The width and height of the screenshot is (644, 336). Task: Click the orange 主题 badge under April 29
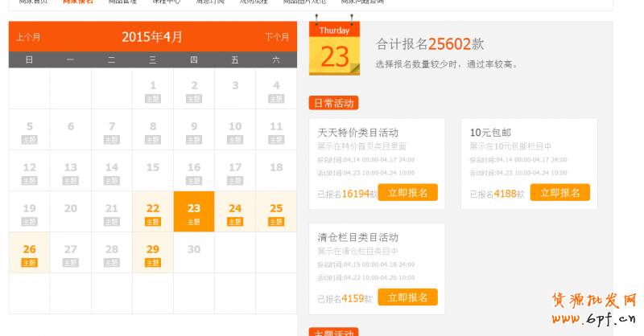coord(153,263)
